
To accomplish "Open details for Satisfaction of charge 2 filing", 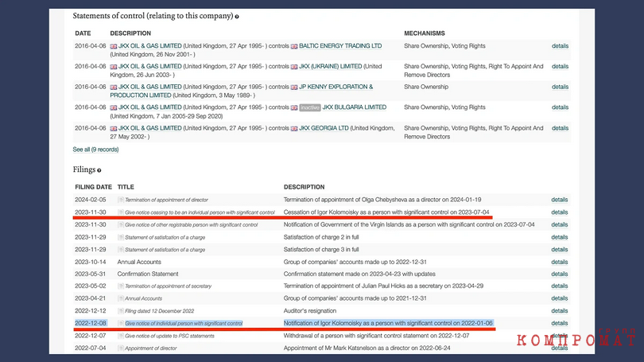I will [560, 238].
